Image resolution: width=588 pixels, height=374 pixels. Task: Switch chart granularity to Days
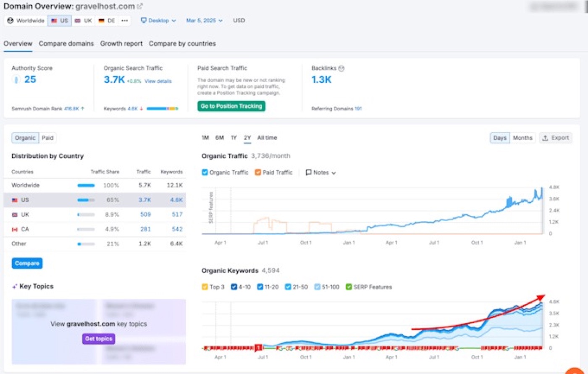coord(500,138)
